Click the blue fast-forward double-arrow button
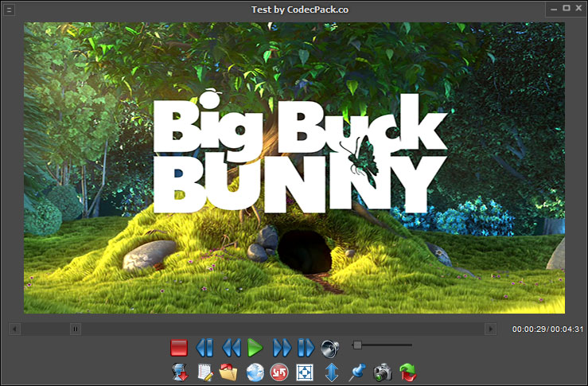This screenshot has height=386, width=588. coord(282,348)
